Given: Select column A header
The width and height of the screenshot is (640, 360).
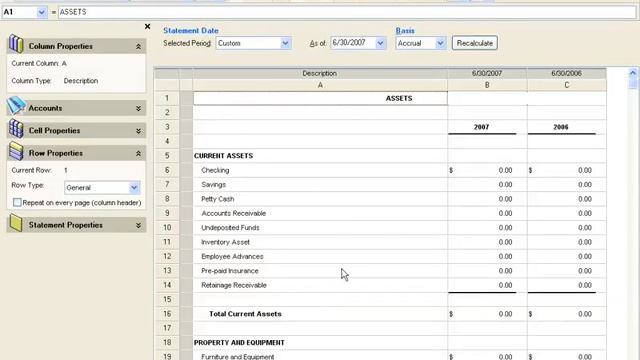Looking at the screenshot, I should click(x=320, y=85).
